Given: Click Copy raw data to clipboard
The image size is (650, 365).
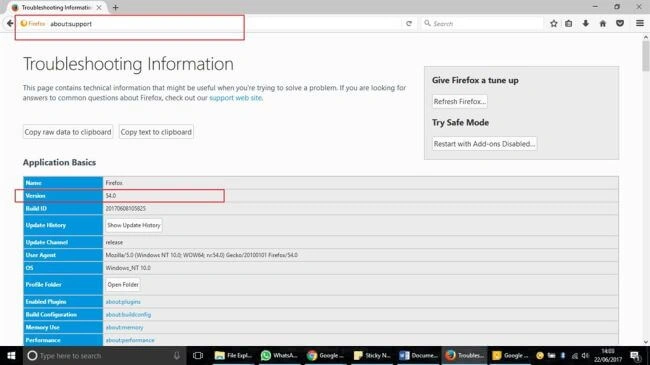Looking at the screenshot, I should tap(68, 132).
